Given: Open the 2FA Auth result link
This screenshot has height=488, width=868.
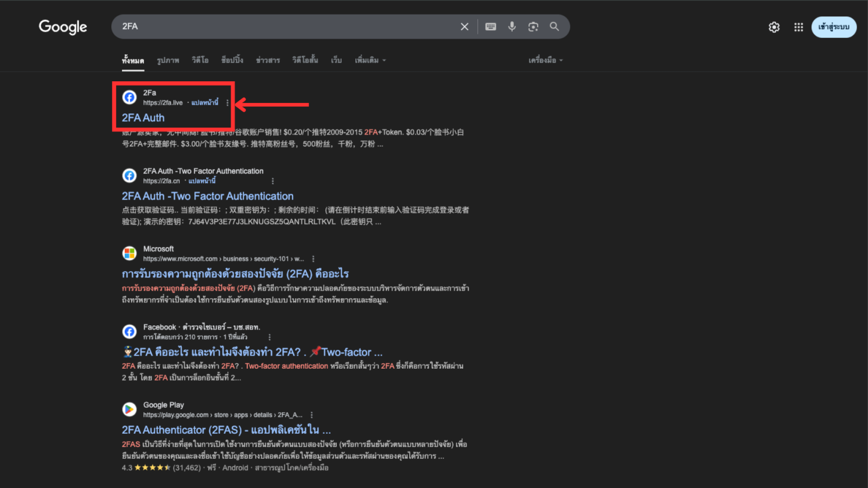Looking at the screenshot, I should (143, 118).
